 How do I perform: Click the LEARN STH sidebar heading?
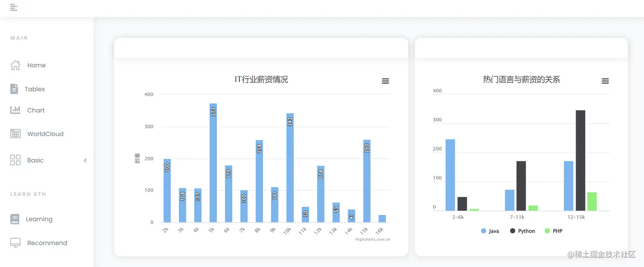28,194
